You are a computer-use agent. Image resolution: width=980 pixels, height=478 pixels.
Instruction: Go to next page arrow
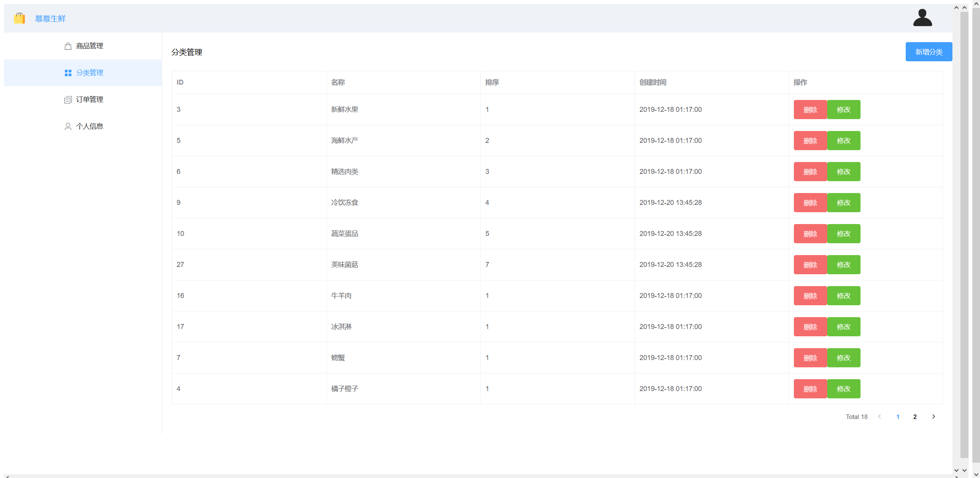(x=933, y=417)
